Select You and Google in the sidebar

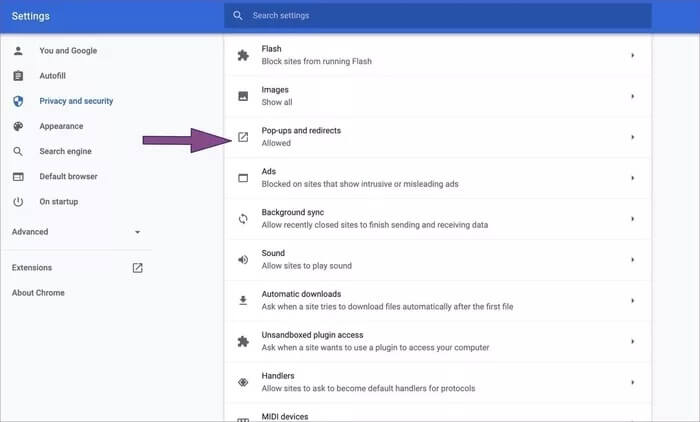[x=68, y=50]
